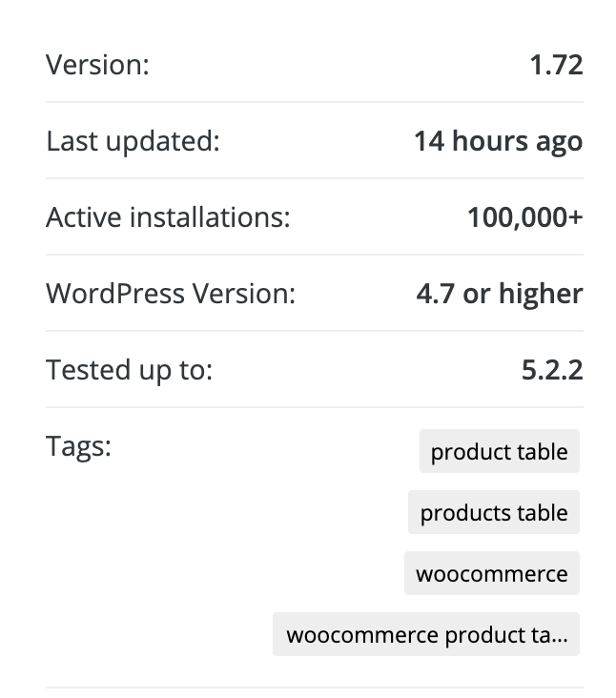The image size is (616, 698).
Task: Click the 'Last updated:' label
Action: click(x=133, y=141)
